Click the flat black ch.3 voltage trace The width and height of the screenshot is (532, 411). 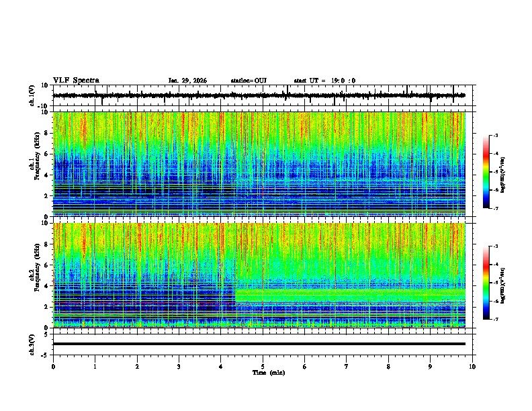(259, 344)
